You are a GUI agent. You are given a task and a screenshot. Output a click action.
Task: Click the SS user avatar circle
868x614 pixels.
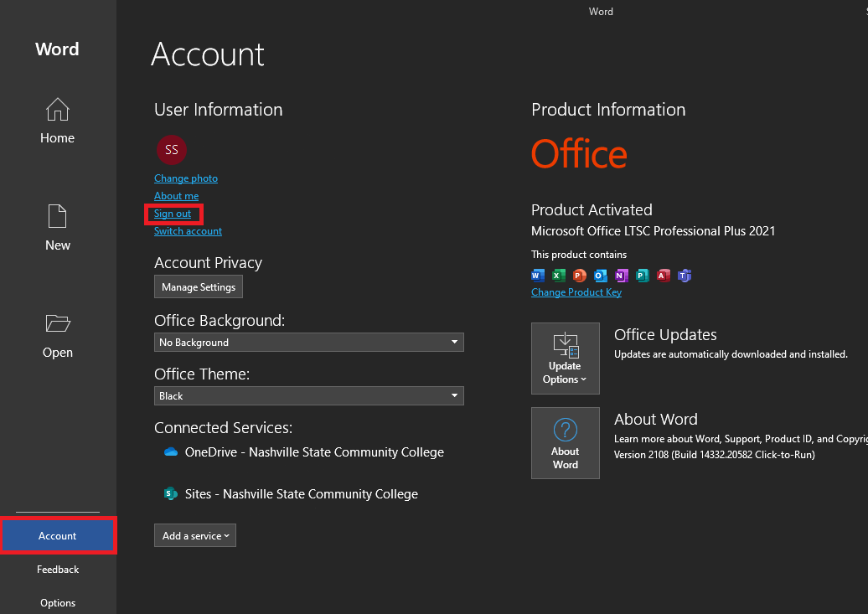[172, 149]
